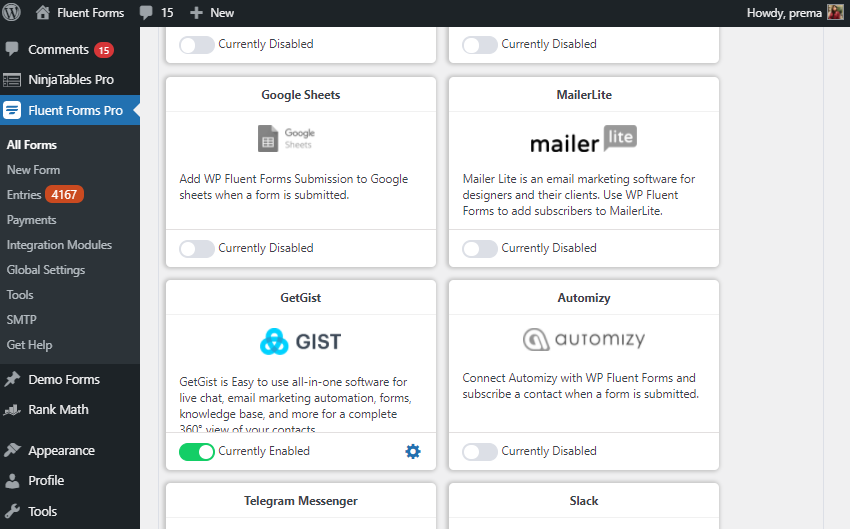Open the comments bubble icon in admin bar
The height and width of the screenshot is (529, 850).
pos(146,13)
